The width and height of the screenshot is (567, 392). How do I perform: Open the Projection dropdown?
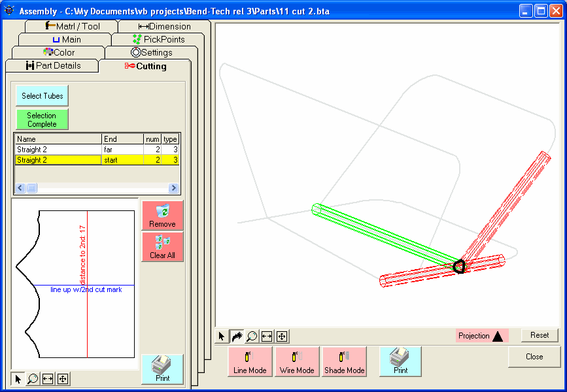pyautogui.click(x=482, y=335)
